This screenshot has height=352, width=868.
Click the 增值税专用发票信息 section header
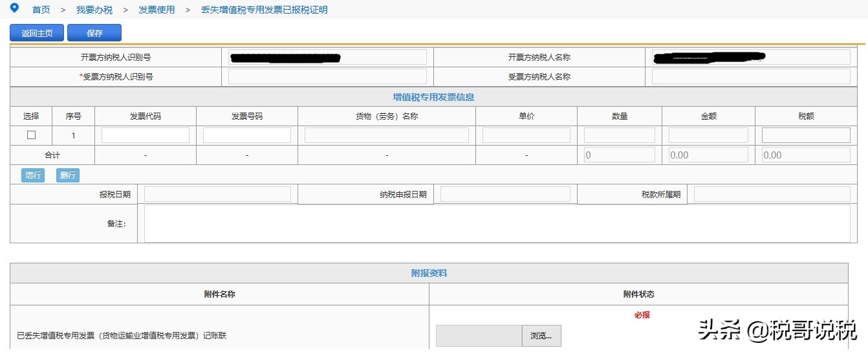(433, 97)
